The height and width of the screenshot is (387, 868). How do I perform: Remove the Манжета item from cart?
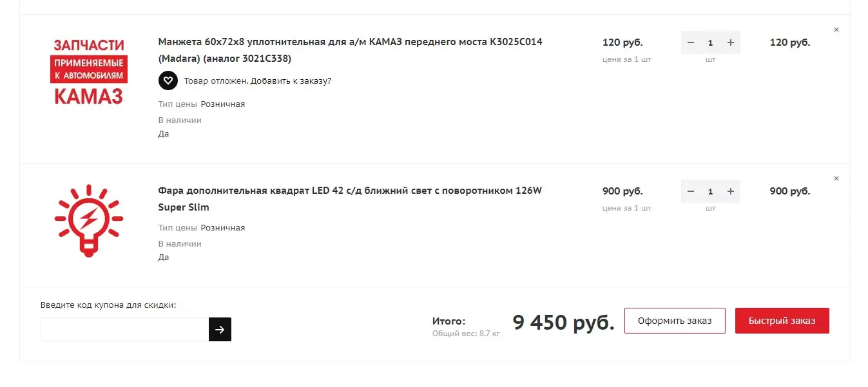tap(836, 30)
